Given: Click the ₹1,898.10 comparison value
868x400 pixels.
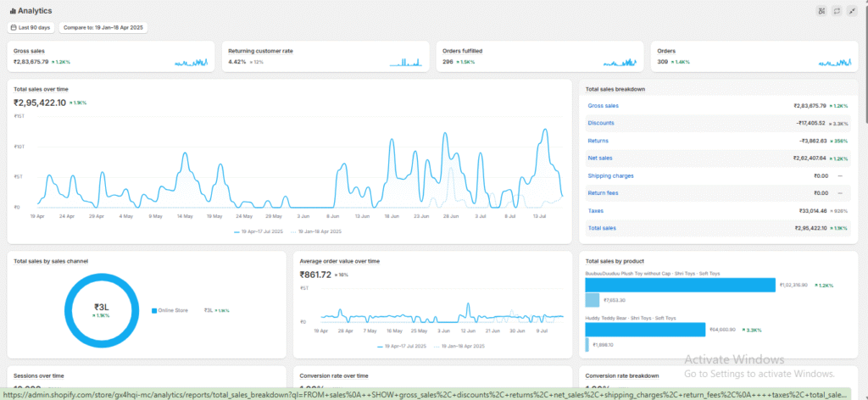Looking at the screenshot, I should pyautogui.click(x=602, y=345).
